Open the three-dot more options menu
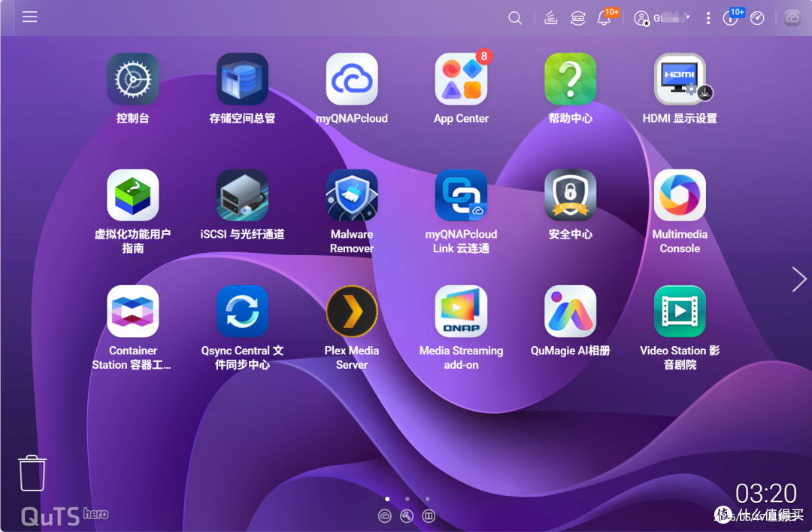This screenshot has height=532, width=812. click(x=708, y=18)
